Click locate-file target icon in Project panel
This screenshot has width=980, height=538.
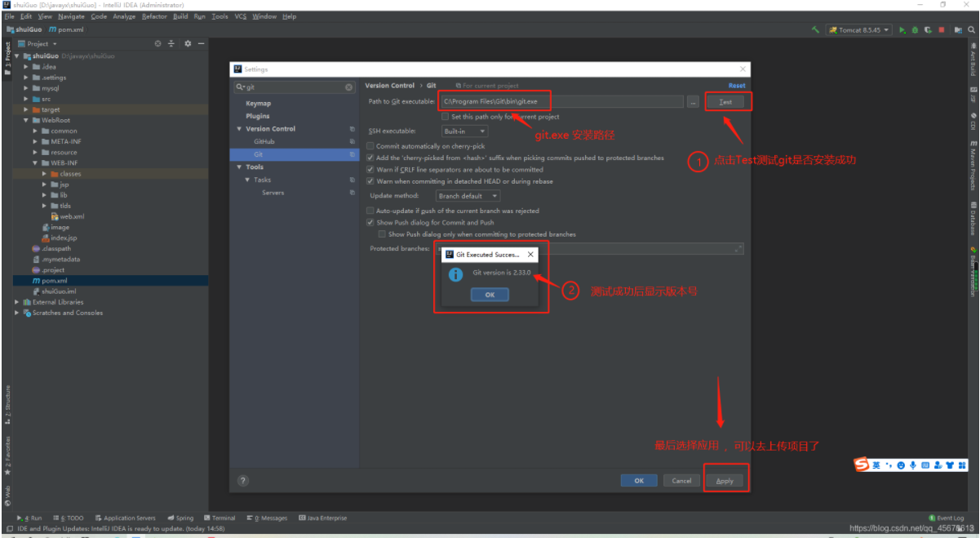157,43
